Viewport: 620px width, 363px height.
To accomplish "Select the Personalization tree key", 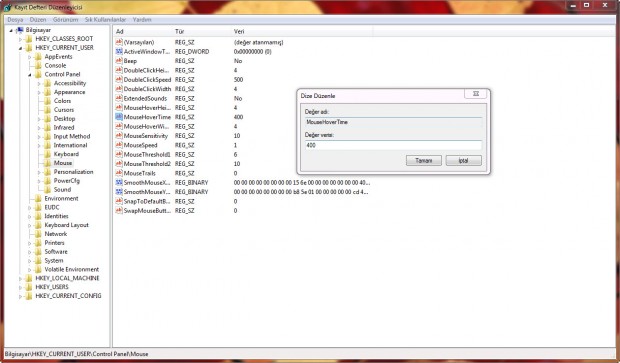I will (x=74, y=172).
